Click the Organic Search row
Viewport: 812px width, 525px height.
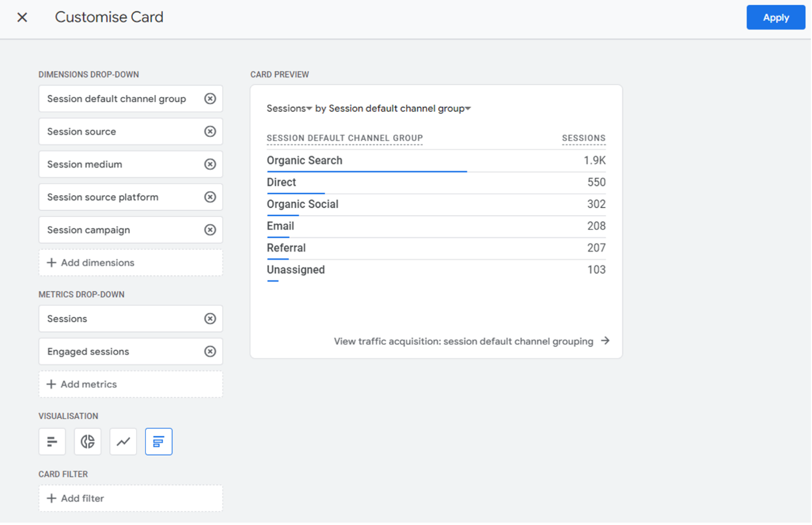coord(436,161)
